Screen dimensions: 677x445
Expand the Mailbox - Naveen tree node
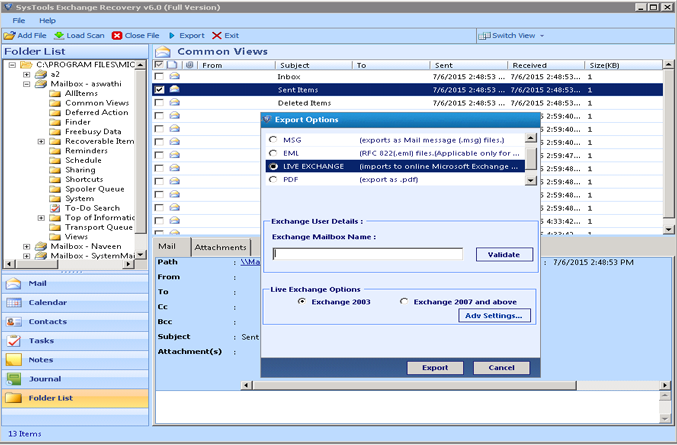[27, 246]
